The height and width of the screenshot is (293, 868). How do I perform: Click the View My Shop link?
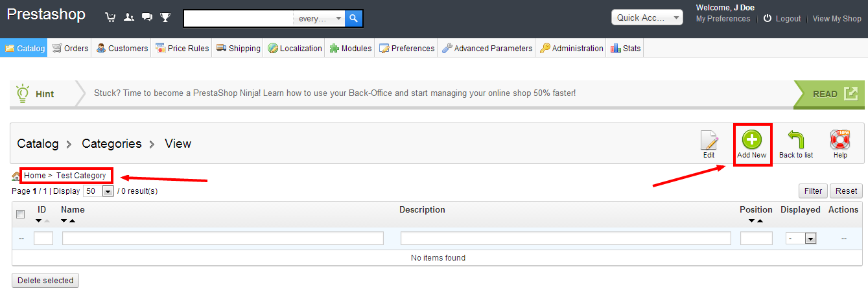[837, 19]
